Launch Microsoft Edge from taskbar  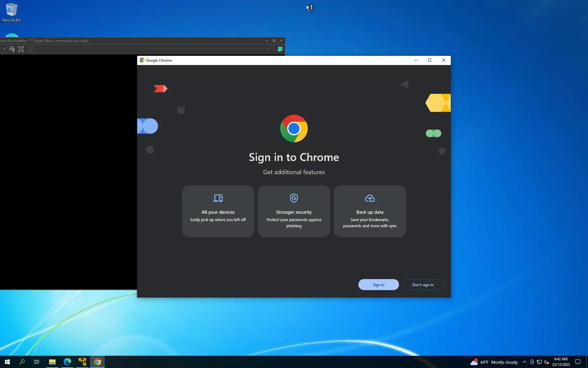(67, 362)
